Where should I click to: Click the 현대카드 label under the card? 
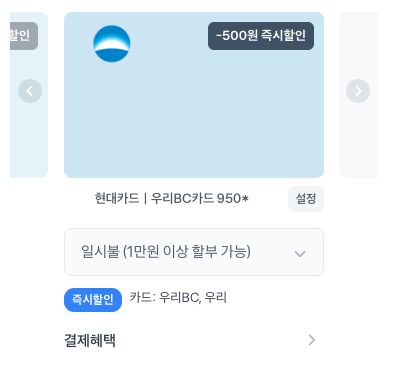point(117,199)
